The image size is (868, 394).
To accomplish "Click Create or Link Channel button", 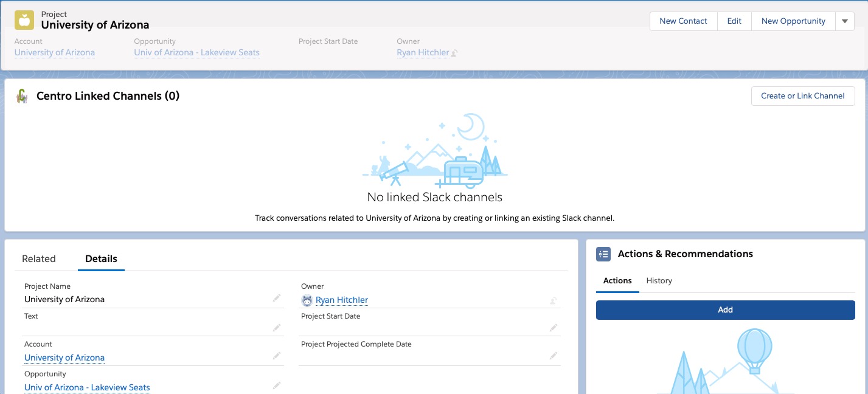I will coord(803,96).
